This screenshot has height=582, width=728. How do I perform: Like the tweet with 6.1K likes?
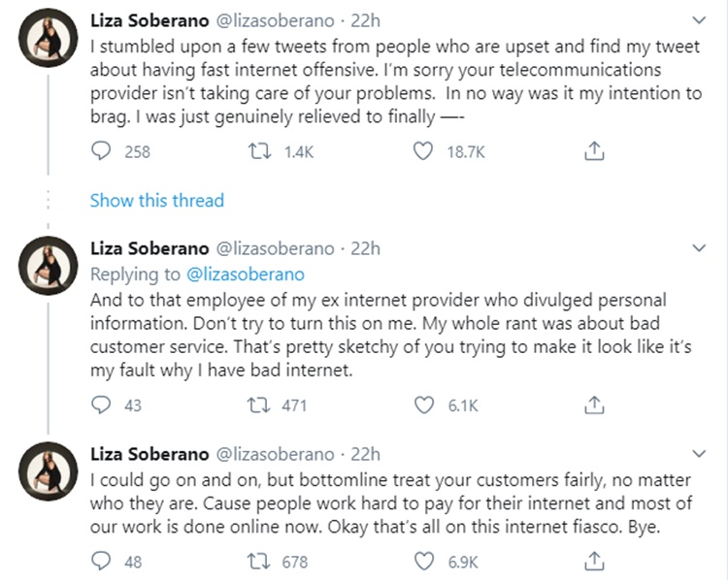422,405
